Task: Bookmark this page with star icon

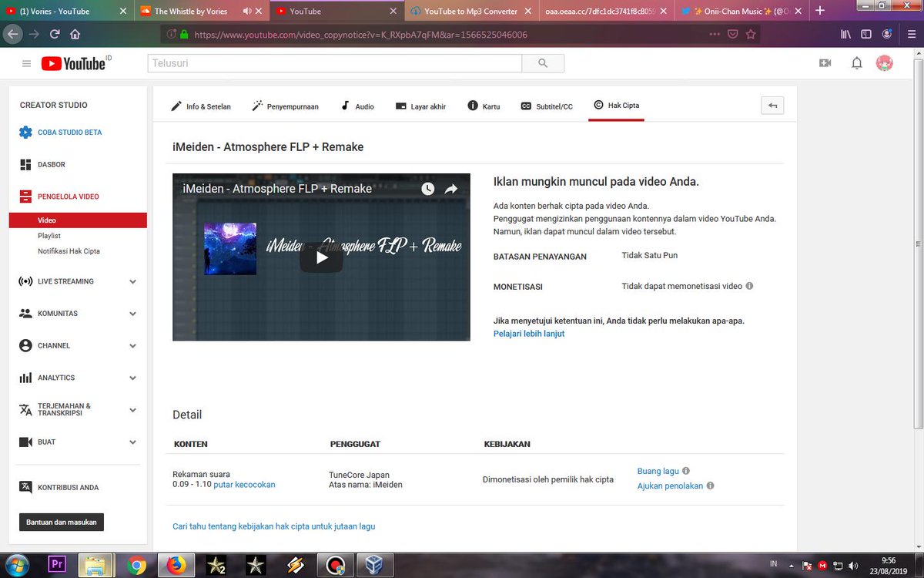Action: click(x=751, y=35)
